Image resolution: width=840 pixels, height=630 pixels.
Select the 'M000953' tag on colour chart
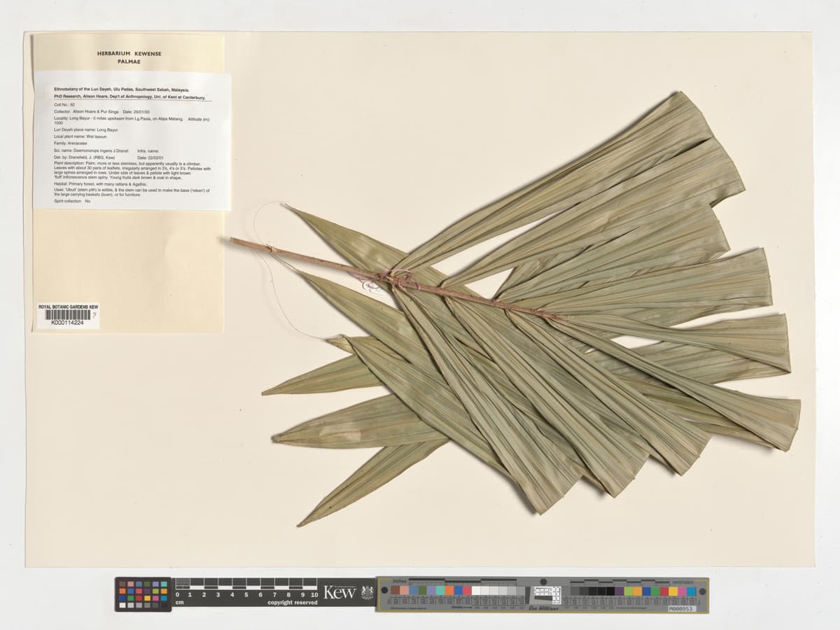pyautogui.click(x=682, y=608)
